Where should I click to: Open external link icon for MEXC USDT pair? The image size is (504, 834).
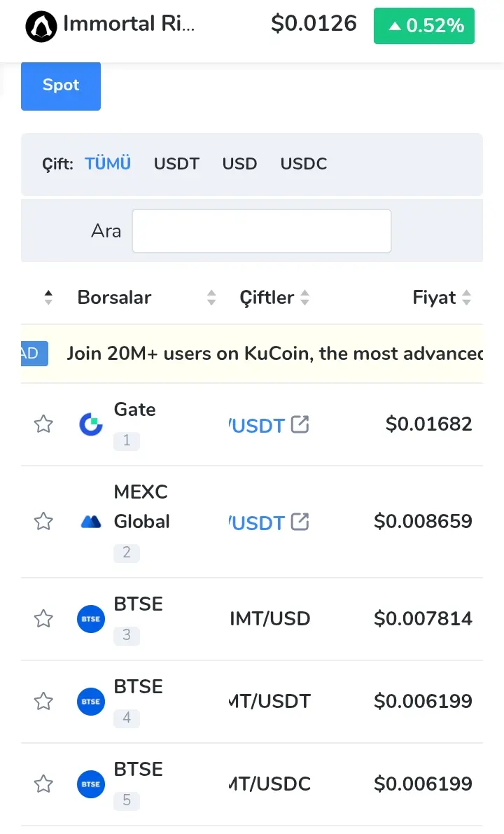coord(300,522)
